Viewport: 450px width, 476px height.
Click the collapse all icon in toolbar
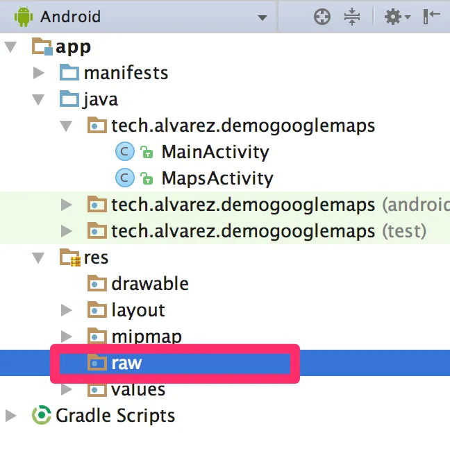point(352,17)
